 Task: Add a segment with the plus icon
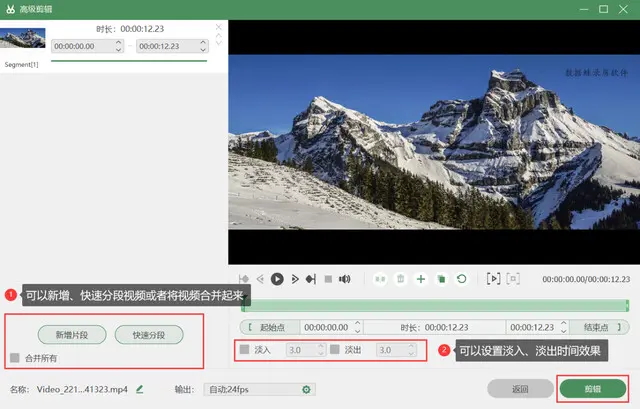point(421,279)
